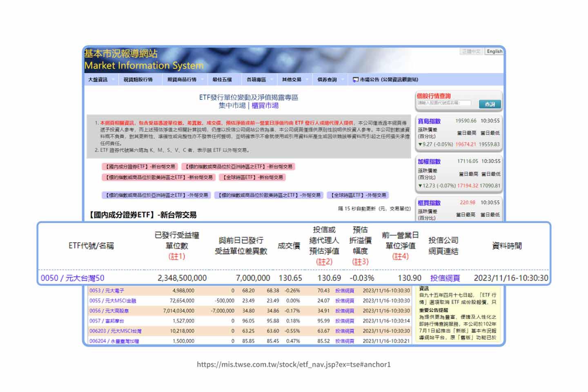Click the 寶島指數 value 19590.66

tap(466, 121)
